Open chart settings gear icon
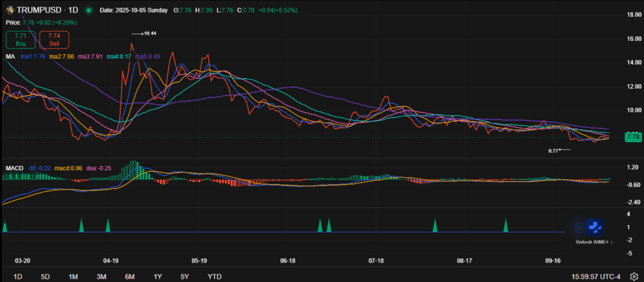The height and width of the screenshot is (282, 644). point(634,276)
